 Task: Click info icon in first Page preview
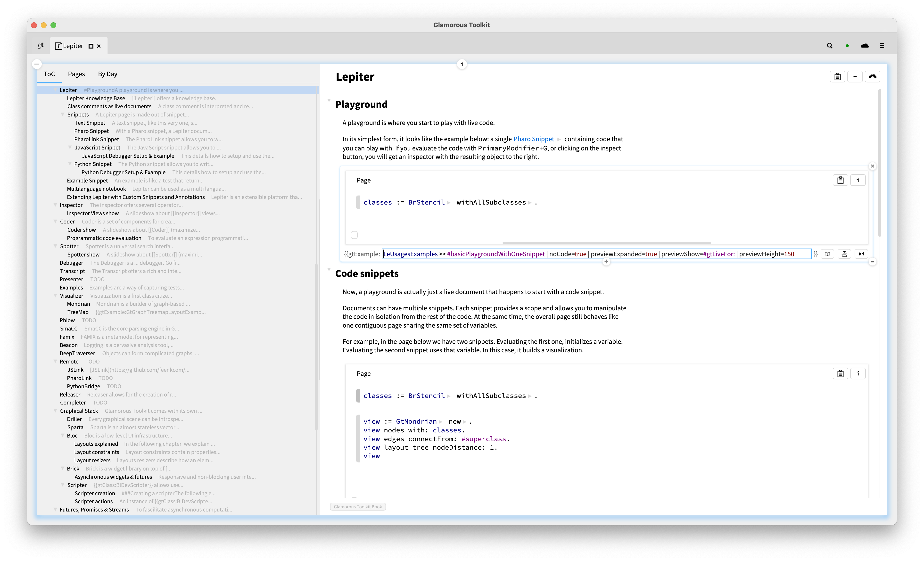coord(858,180)
